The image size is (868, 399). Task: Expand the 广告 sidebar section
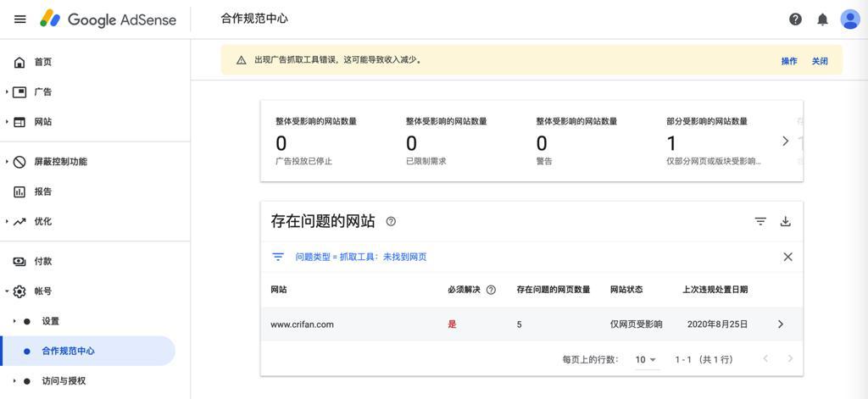point(8,91)
